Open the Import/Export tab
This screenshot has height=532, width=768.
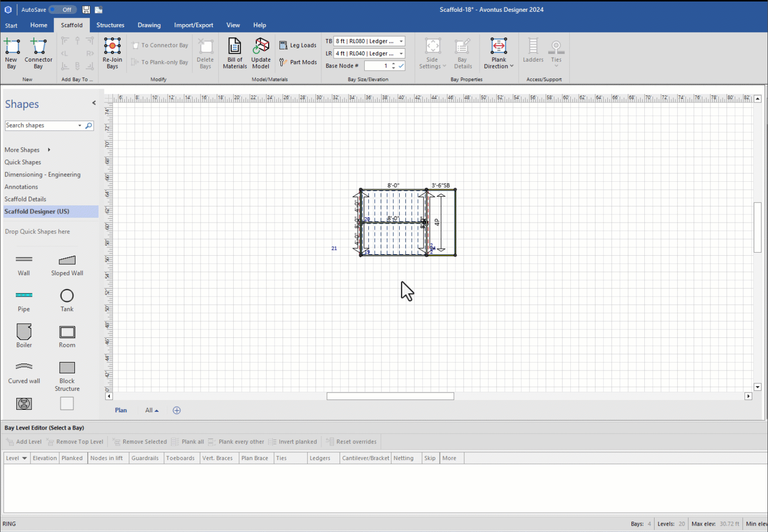click(193, 25)
